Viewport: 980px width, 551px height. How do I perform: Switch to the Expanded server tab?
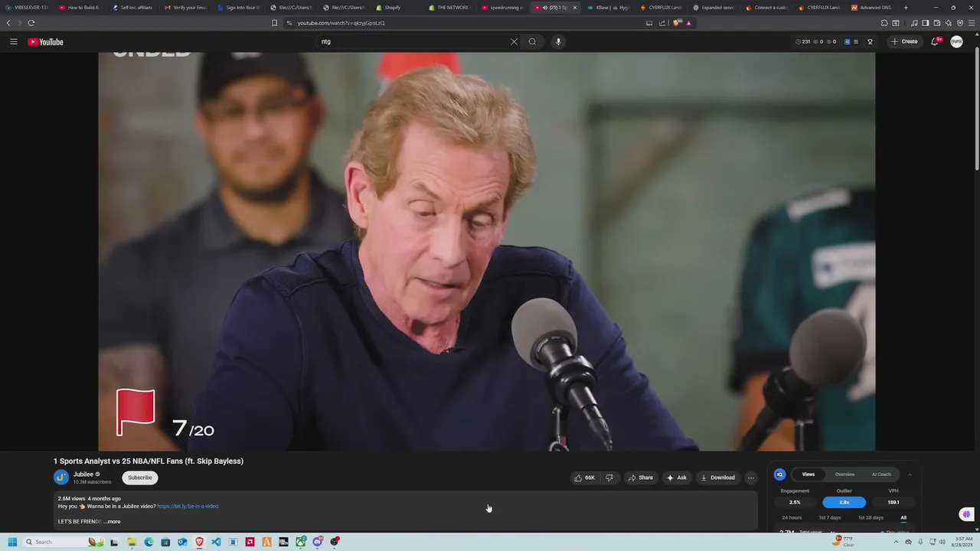coord(713,8)
